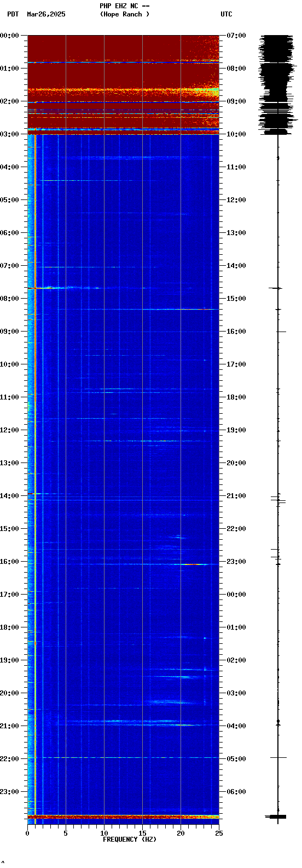Click the frequency axis tick label 20

click(x=181, y=833)
